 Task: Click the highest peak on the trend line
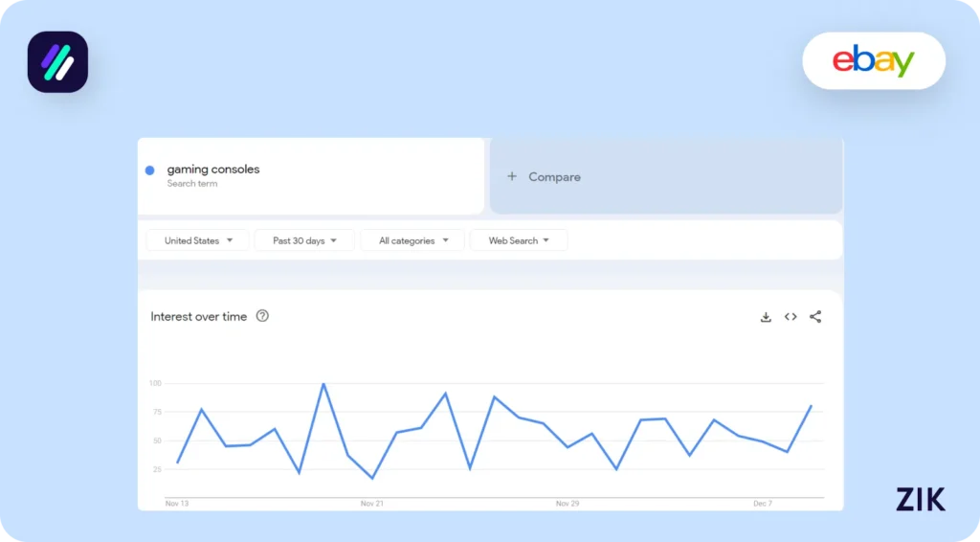point(323,384)
